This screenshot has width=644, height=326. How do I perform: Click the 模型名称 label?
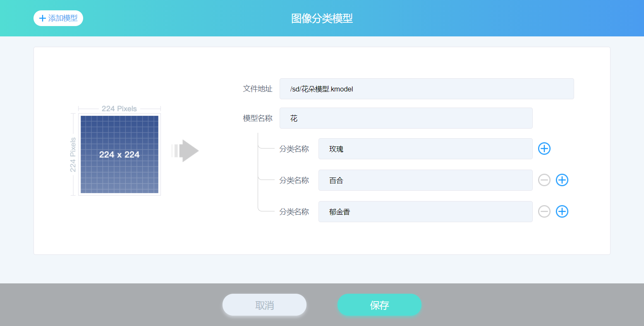pyautogui.click(x=258, y=118)
